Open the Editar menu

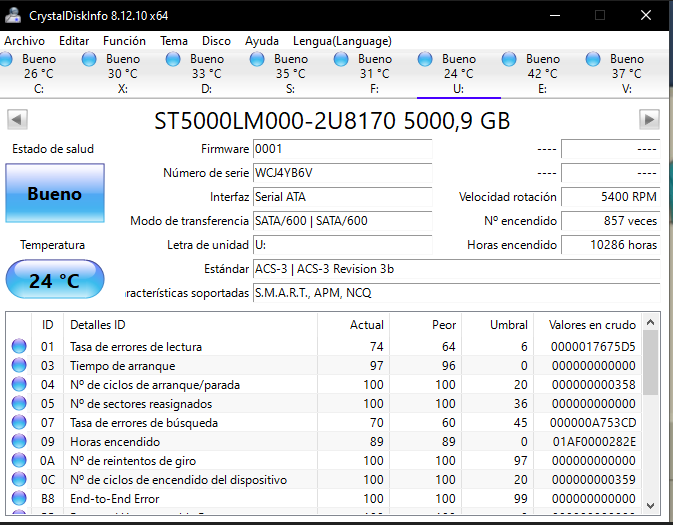(x=74, y=41)
